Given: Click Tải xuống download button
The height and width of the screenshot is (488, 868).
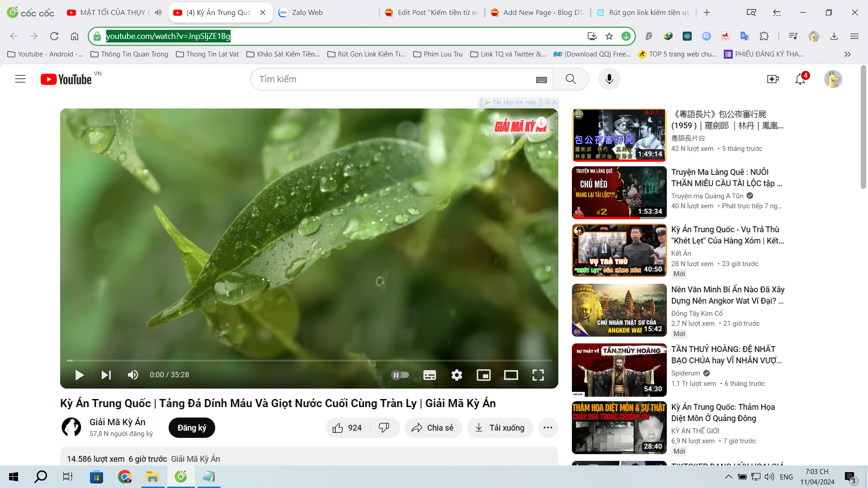Looking at the screenshot, I should [x=500, y=428].
